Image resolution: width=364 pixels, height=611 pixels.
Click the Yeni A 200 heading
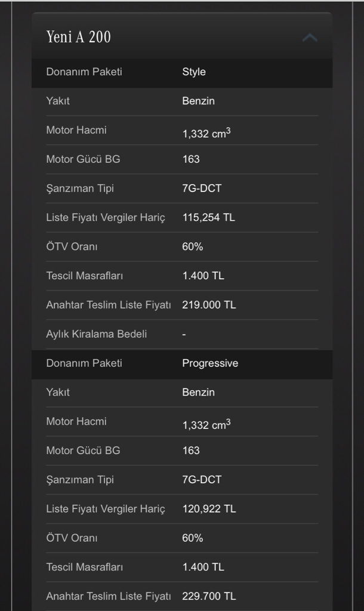79,36
